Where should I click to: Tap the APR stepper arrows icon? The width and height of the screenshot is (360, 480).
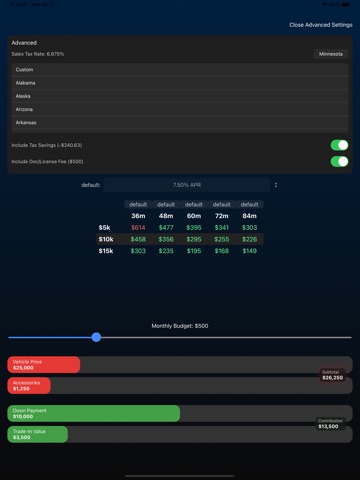pos(276,185)
